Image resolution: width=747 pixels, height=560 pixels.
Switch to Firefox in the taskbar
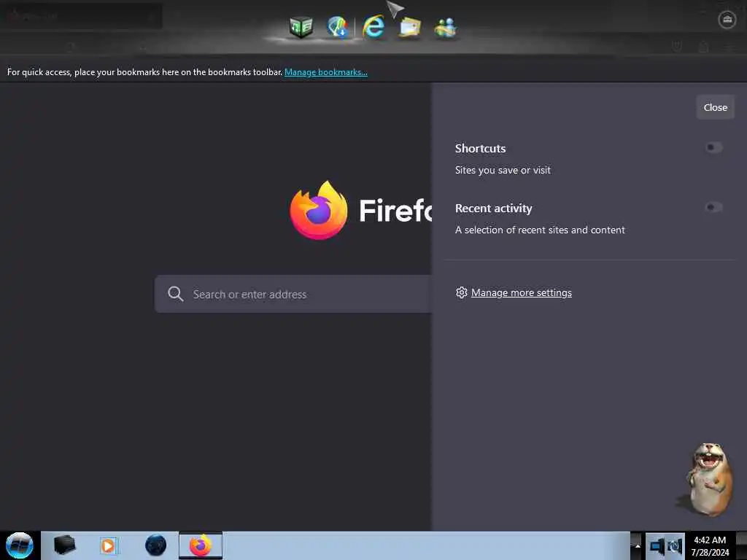(201, 545)
